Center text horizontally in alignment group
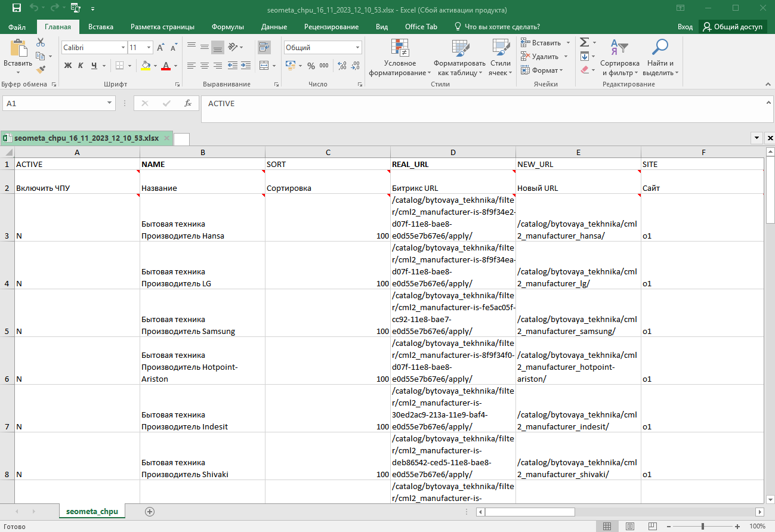Screen dimensions: 775x532 [205, 66]
